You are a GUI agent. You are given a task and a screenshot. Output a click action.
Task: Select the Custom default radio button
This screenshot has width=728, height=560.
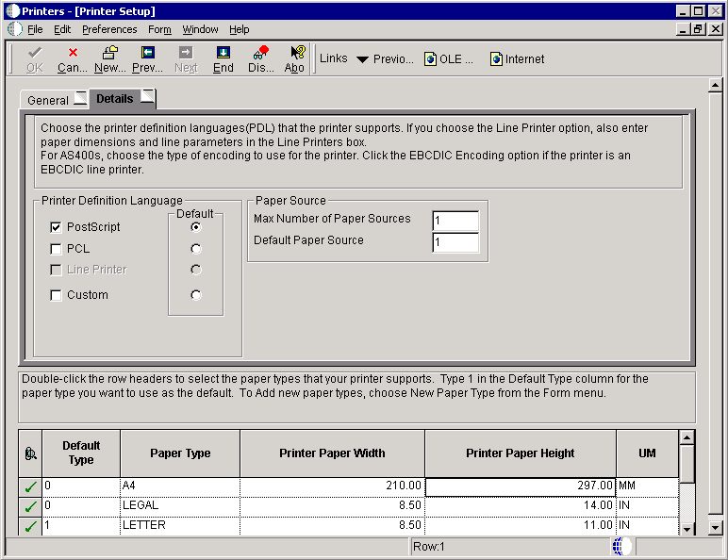196,295
